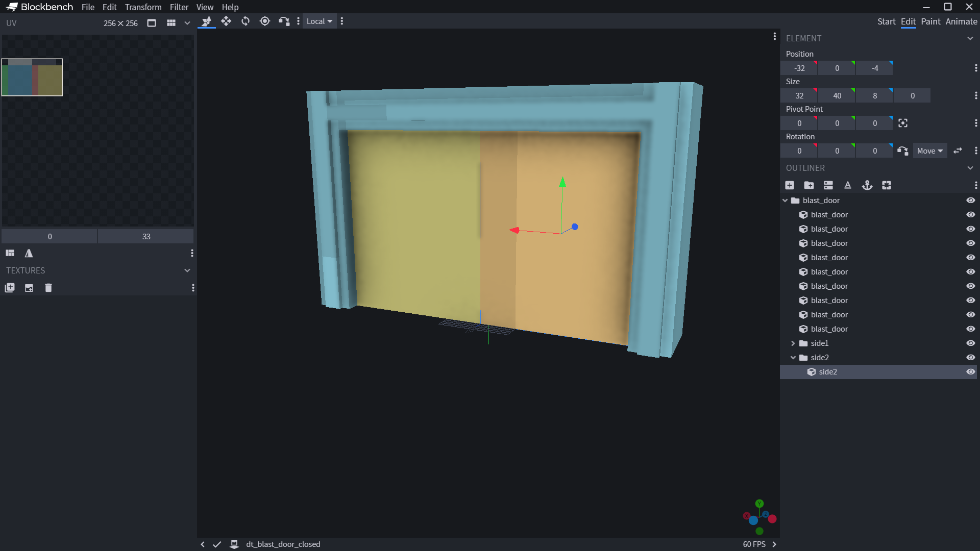Click the UV texture preview thumbnail
Screen dimensions: 980x551
32,78
